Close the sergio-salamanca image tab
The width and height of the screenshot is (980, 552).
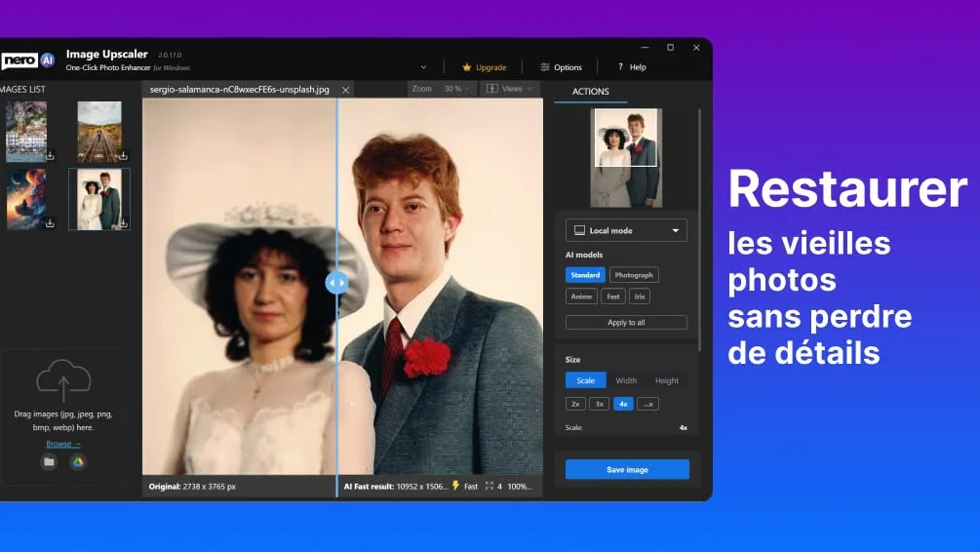tap(345, 90)
